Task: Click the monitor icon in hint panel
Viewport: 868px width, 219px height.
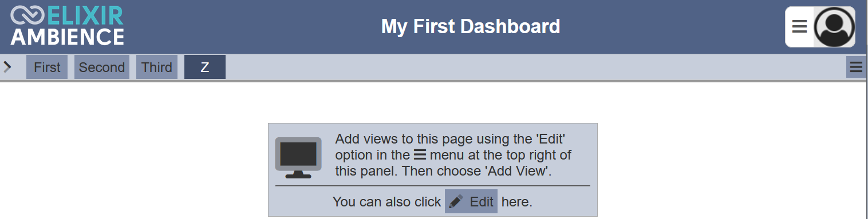Action: pyautogui.click(x=298, y=158)
